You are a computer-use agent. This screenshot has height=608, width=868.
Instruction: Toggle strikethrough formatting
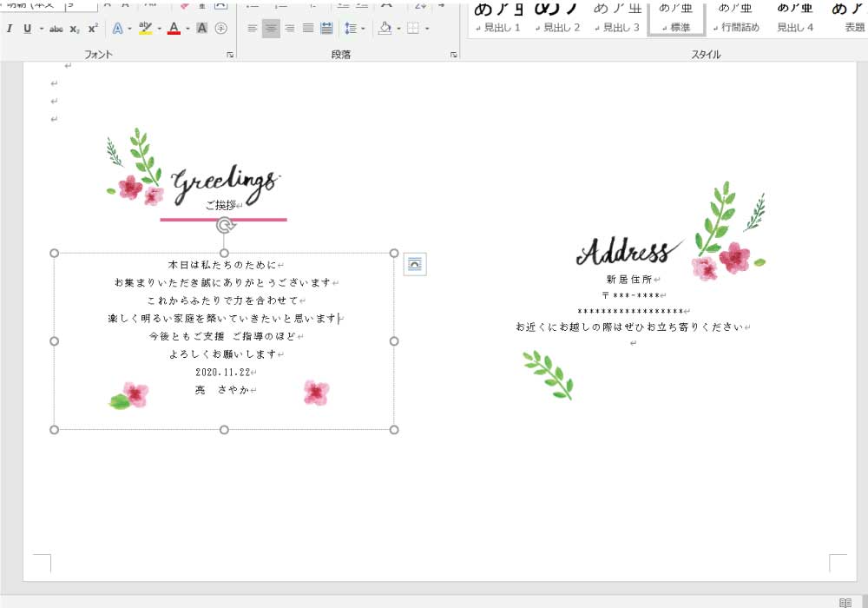56,29
